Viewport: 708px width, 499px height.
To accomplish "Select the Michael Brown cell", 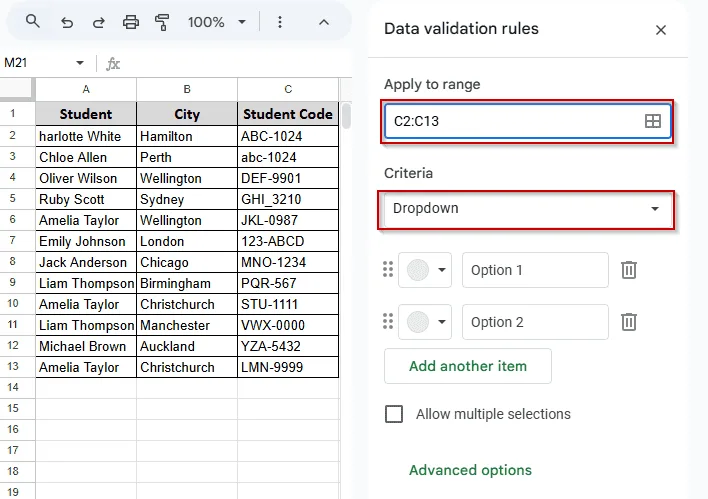I will click(86, 346).
